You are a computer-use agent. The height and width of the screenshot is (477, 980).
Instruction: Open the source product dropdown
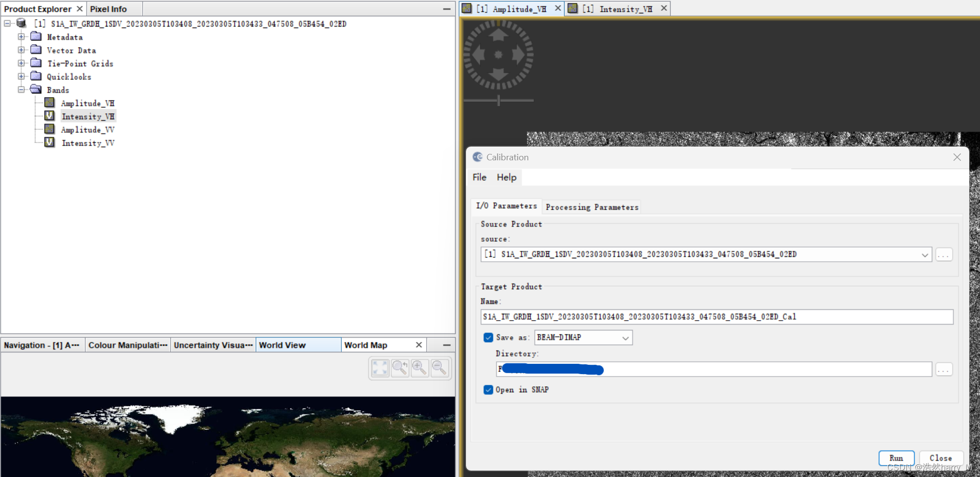coord(924,255)
